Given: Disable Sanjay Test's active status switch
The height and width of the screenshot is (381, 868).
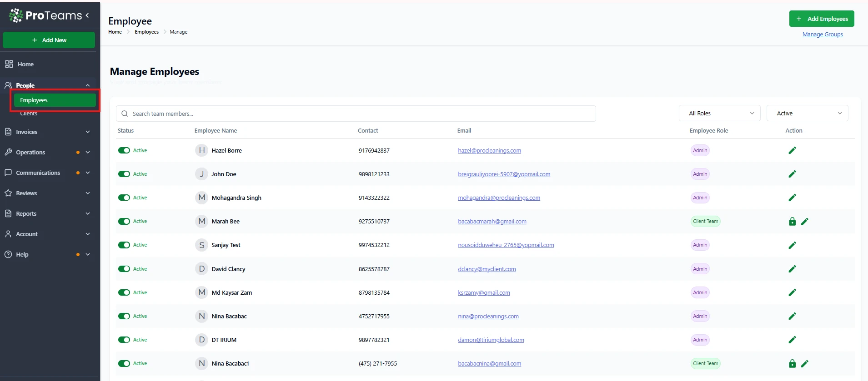Looking at the screenshot, I should pyautogui.click(x=124, y=245).
